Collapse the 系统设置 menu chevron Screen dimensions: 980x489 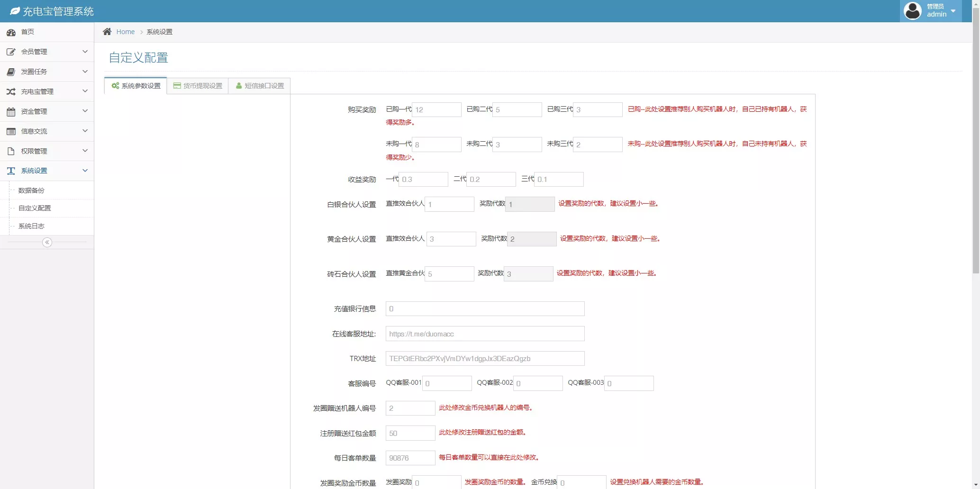pos(85,171)
